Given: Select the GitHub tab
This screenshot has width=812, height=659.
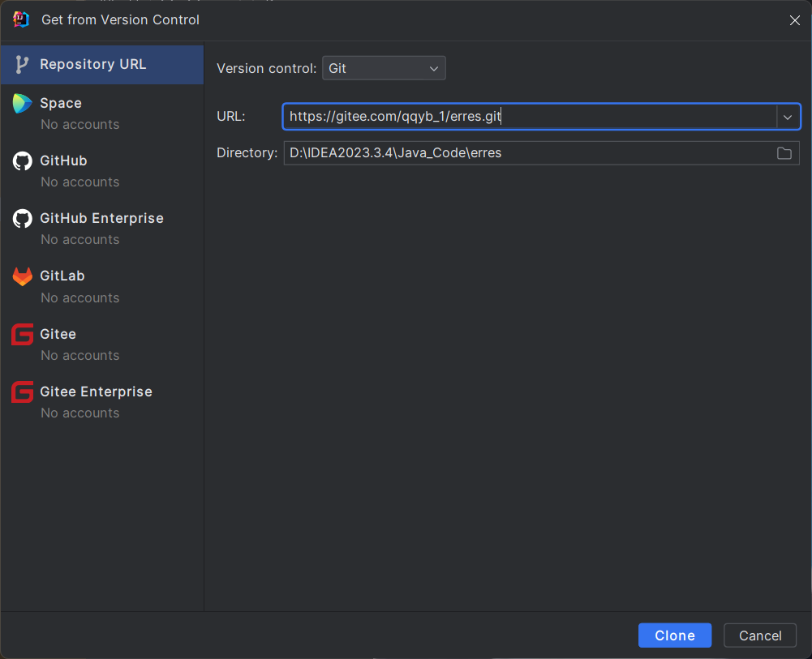Looking at the screenshot, I should coord(102,171).
